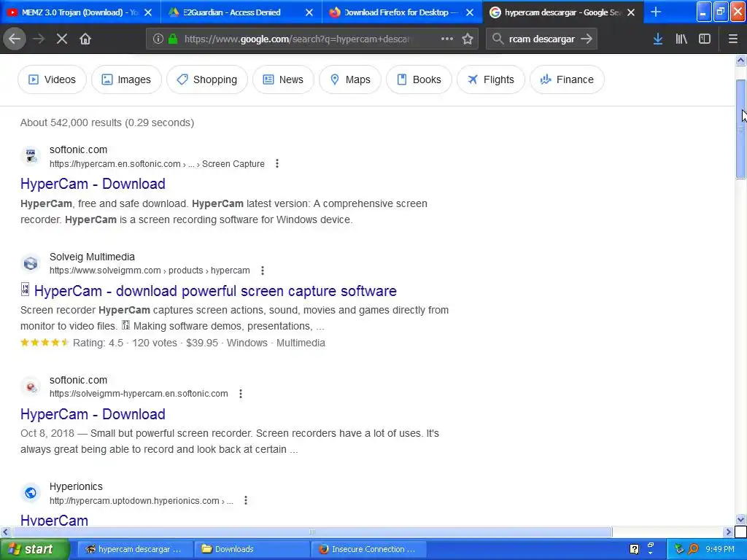747x560 pixels.
Task: Filter results by Books
Action: coord(419,79)
